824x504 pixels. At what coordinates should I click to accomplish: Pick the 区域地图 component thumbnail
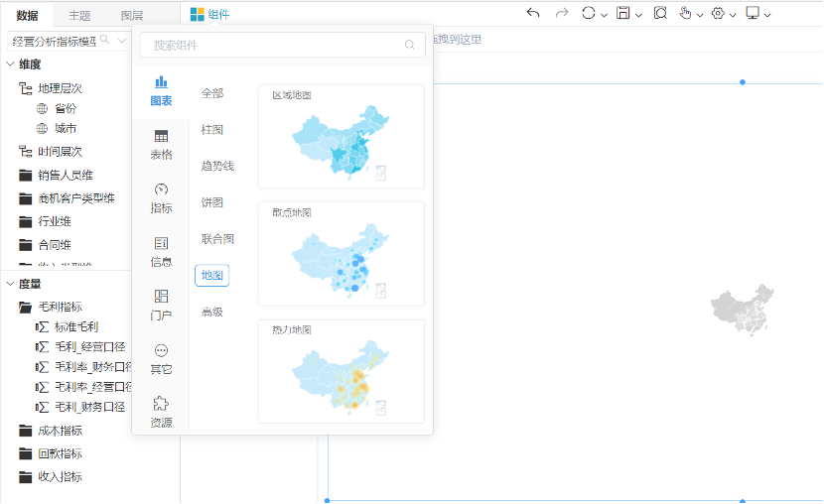[342, 137]
